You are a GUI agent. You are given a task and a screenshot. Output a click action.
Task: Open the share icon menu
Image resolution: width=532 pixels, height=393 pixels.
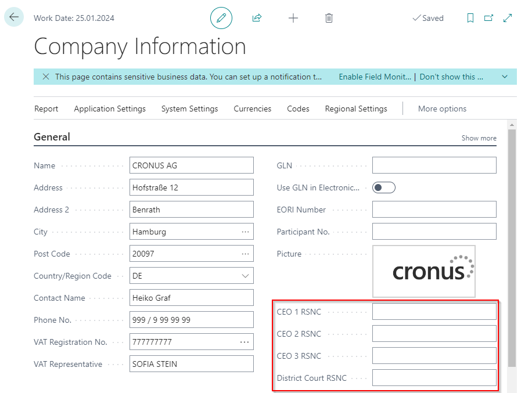(x=257, y=18)
